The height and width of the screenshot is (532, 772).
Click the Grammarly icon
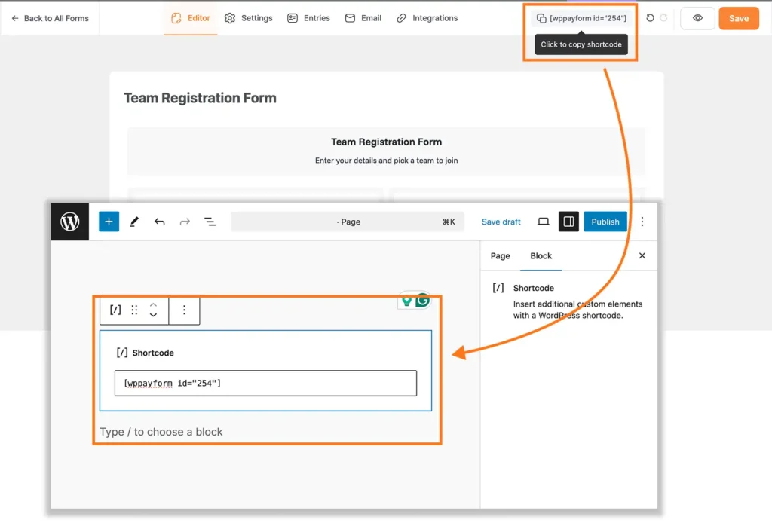[422, 300]
